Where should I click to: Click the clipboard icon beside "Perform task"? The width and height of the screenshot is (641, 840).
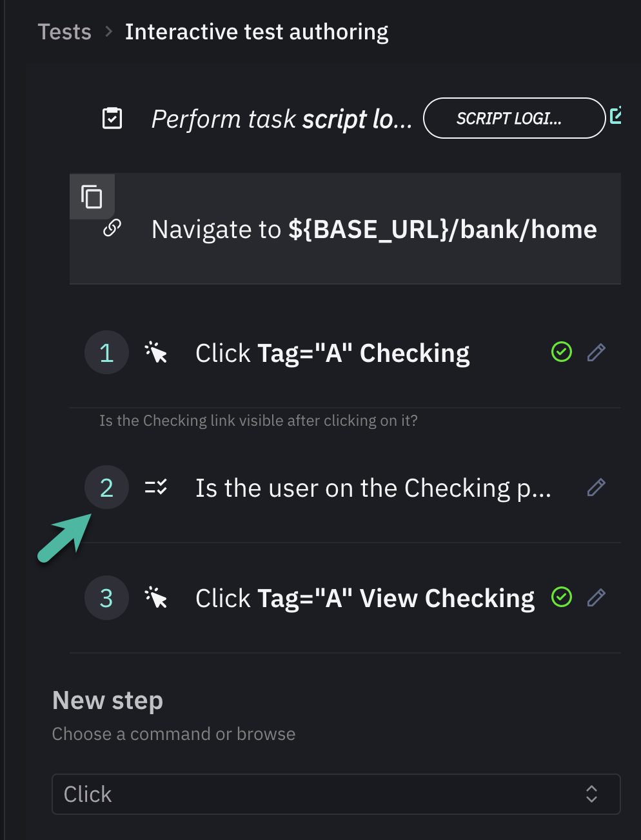(112, 118)
